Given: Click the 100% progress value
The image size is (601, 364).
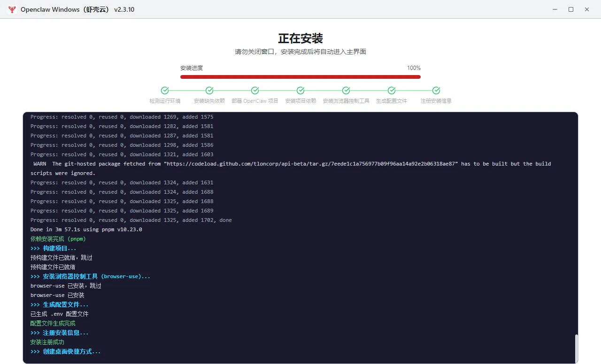Looking at the screenshot, I should (414, 68).
